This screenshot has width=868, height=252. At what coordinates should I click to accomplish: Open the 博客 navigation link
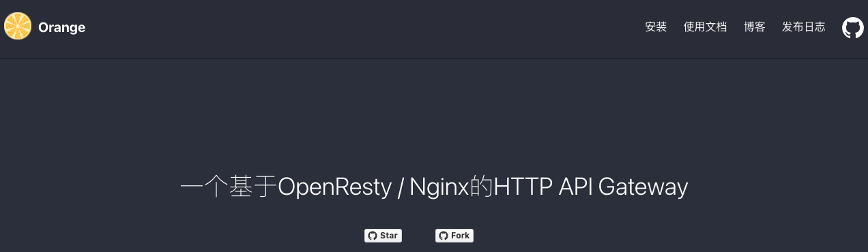coord(754,27)
